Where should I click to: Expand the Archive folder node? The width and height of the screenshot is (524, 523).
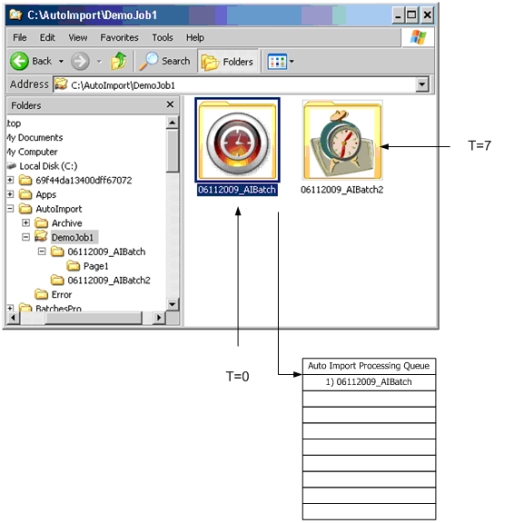(26, 223)
